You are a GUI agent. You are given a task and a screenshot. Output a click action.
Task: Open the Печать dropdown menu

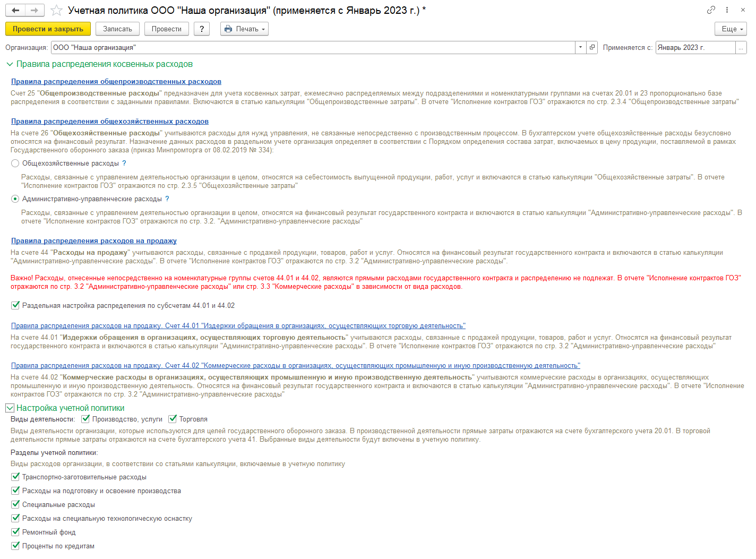(244, 29)
